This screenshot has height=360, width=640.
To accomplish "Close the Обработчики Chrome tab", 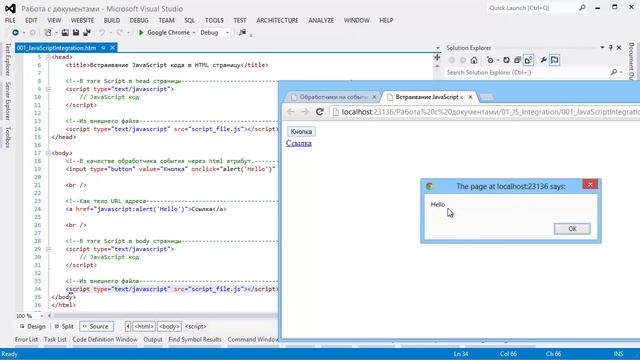I will pyautogui.click(x=374, y=97).
